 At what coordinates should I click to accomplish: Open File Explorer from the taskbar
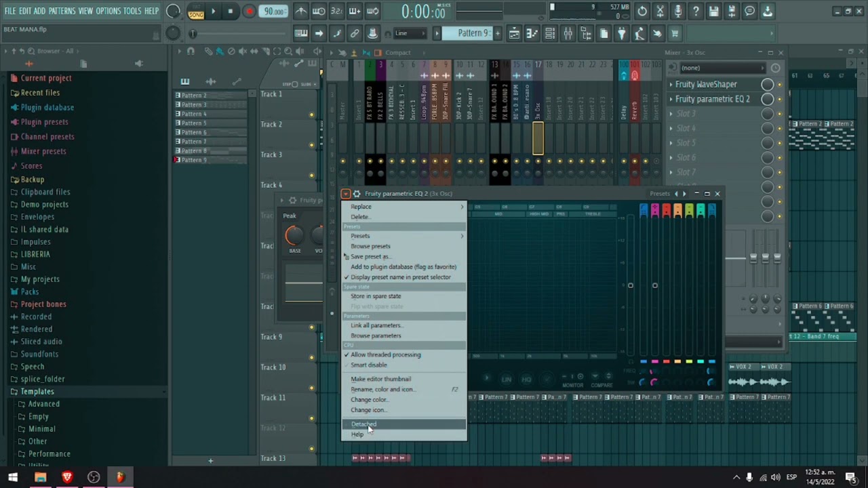pos(40,477)
